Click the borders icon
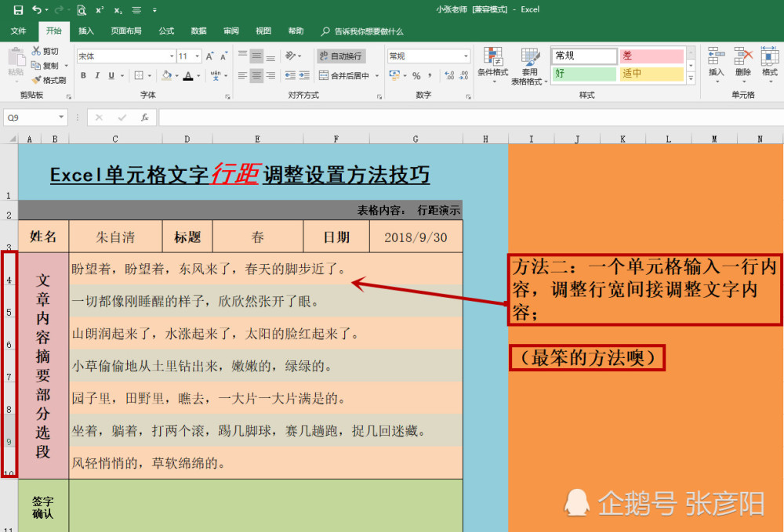Screen dimensions: 784x532 139,75
